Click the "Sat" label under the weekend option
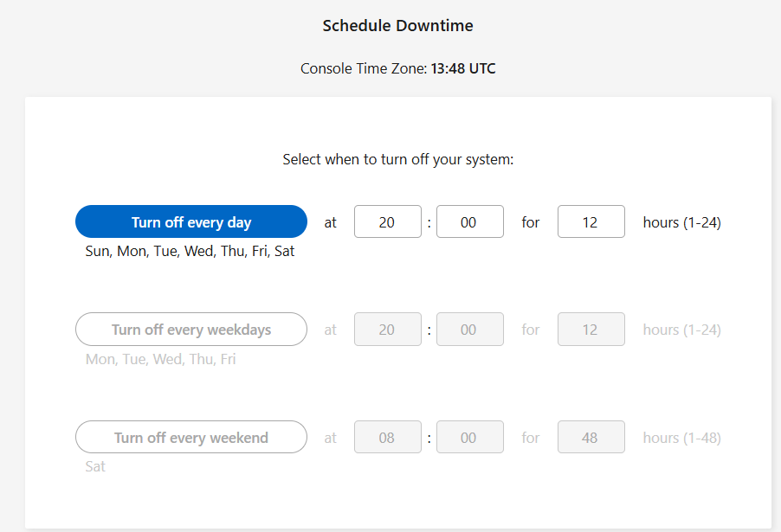Viewport: 781px width, 532px height. click(x=95, y=466)
